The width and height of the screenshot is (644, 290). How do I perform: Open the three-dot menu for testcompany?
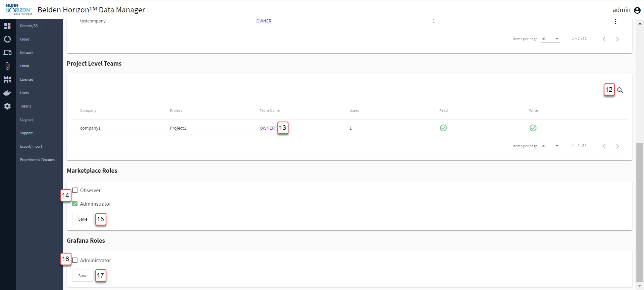pyautogui.click(x=615, y=21)
